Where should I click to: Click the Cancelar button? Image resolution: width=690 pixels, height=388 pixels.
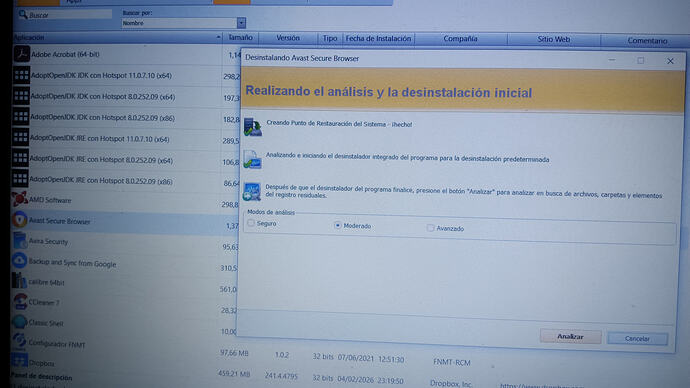637,339
